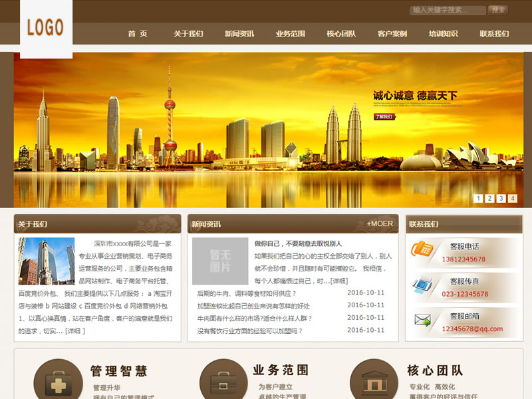Click the 客服传真 label
This screenshot has width=532, height=399.
464,281
